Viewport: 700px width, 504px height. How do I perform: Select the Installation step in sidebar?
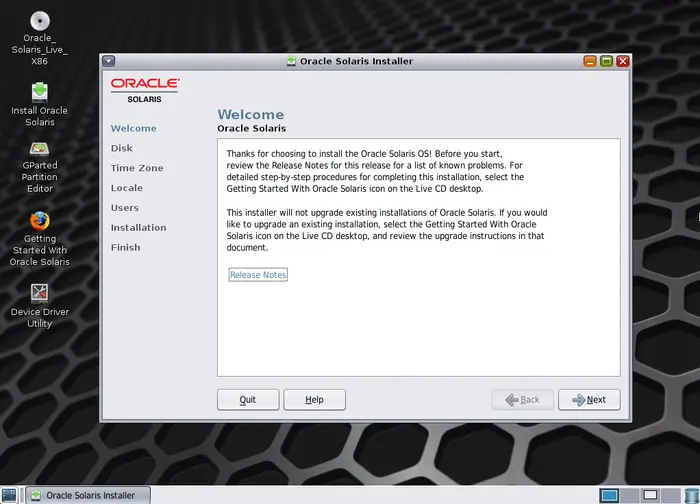138,228
